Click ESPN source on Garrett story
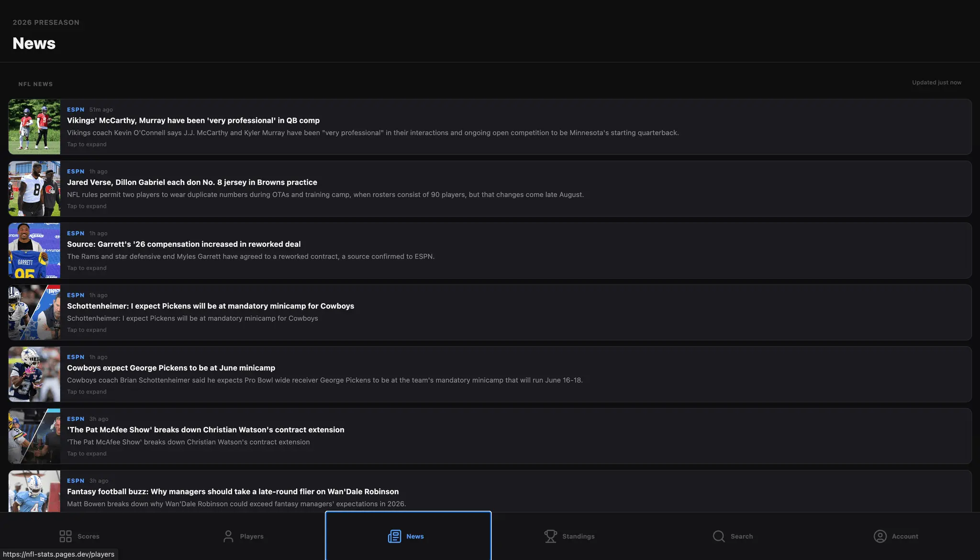980x560 pixels. click(76, 233)
